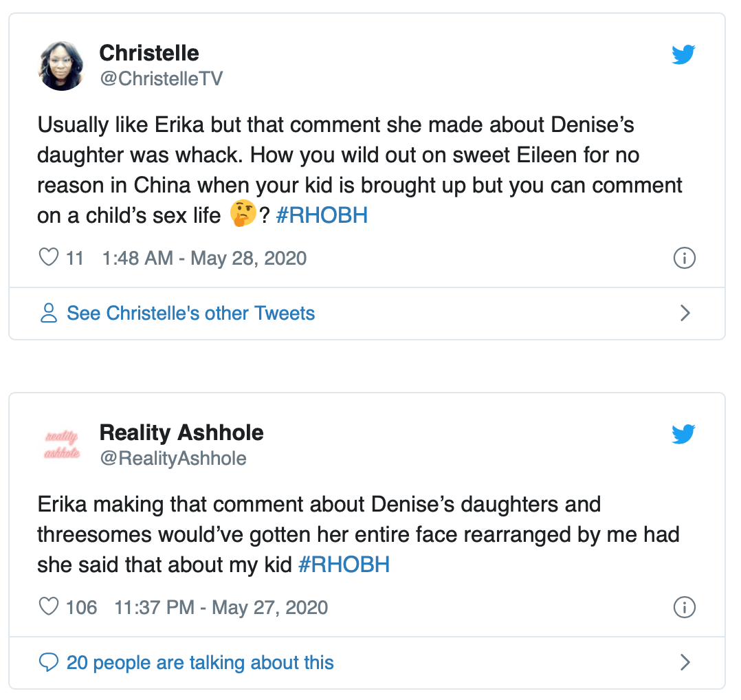Click speech bubble icon in second tweet footer
Viewport: 741px width, 700px height.
tap(49, 663)
